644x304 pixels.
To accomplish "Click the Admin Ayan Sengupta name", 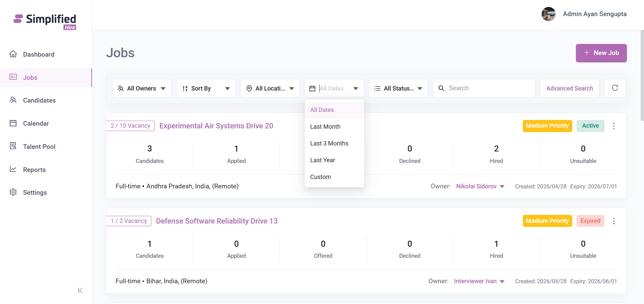I will coord(595,14).
